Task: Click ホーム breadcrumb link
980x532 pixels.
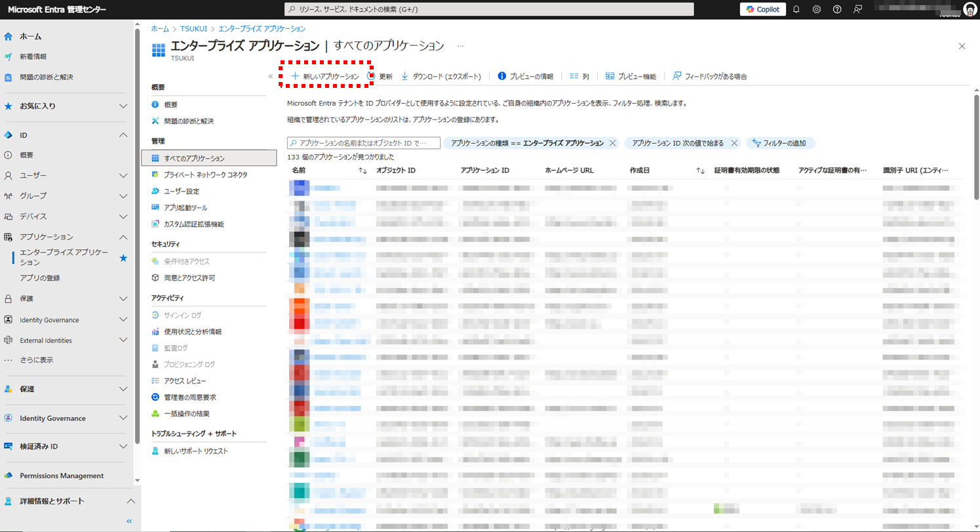Action: tap(159, 29)
